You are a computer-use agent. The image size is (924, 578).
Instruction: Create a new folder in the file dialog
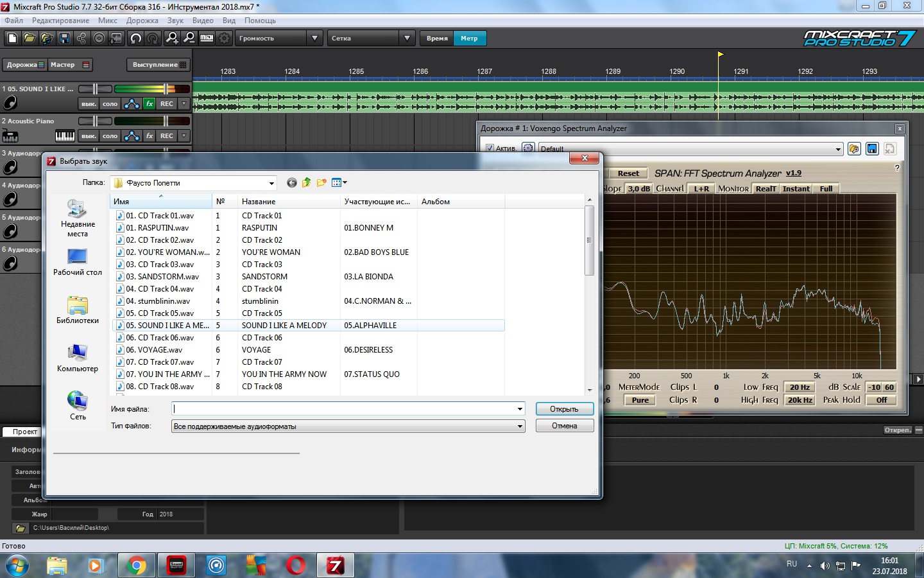pyautogui.click(x=321, y=183)
